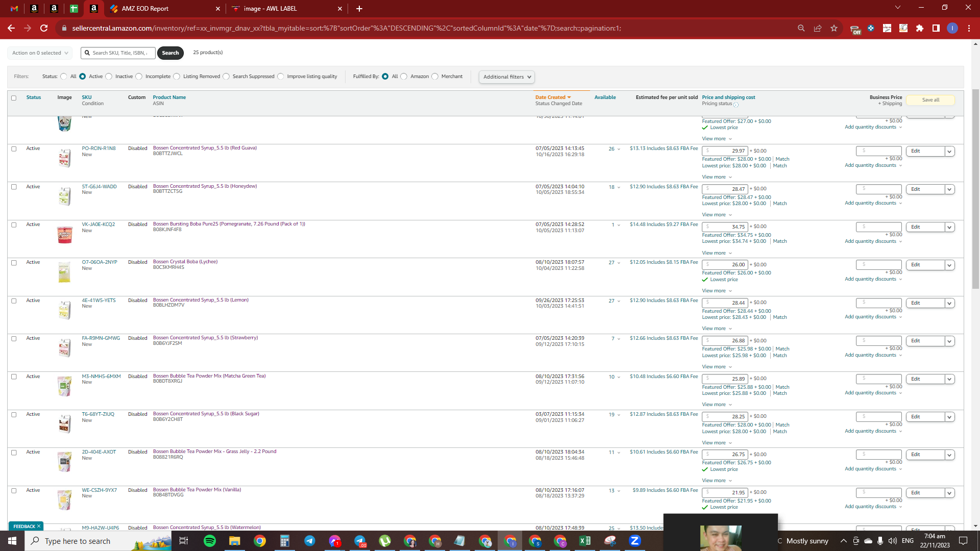This screenshot has width=980, height=551.
Task: Tick the checkbox for SKU 4E-41W5-YETS
Action: pyautogui.click(x=14, y=301)
